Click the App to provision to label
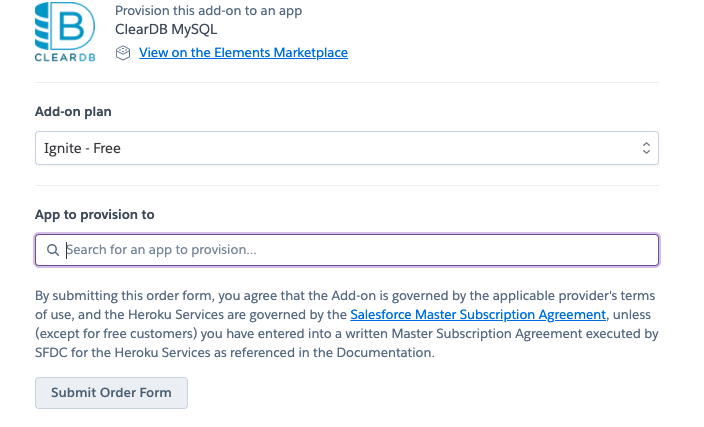704x427 pixels. coord(94,214)
